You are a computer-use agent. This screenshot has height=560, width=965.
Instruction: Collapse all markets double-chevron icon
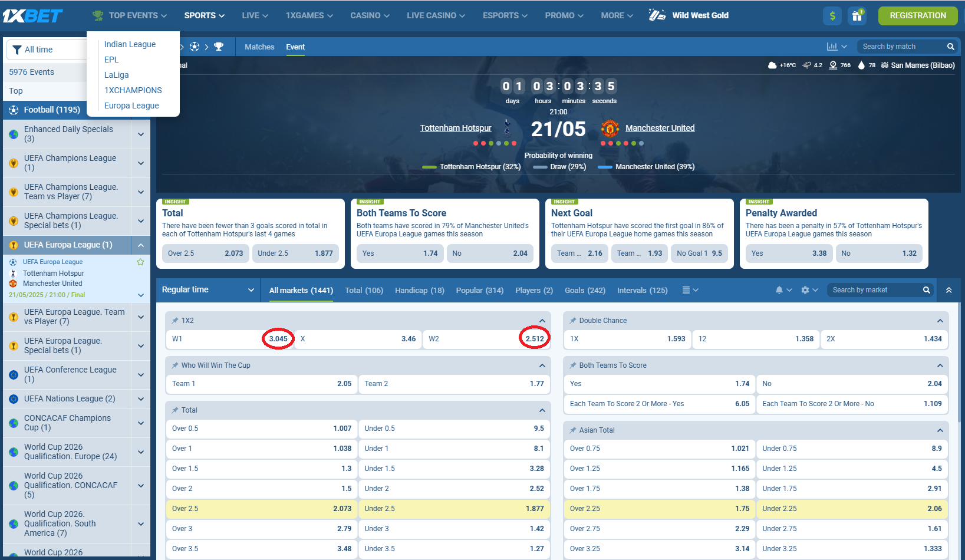949,290
